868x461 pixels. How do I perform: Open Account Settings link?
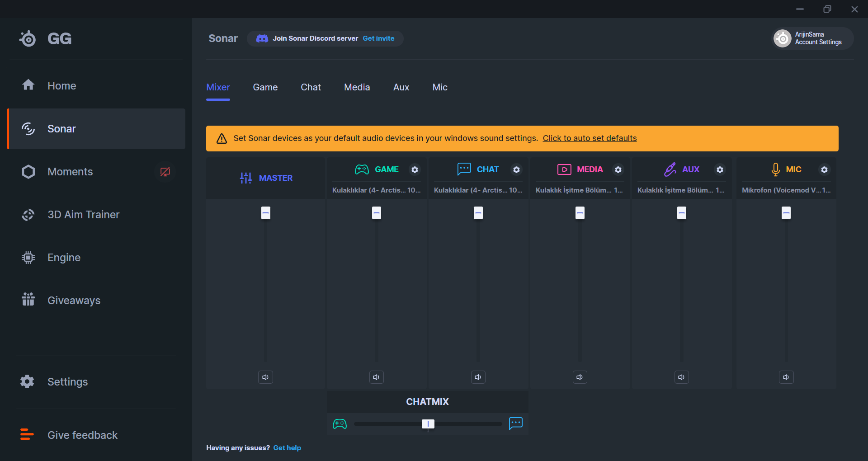[818, 42]
